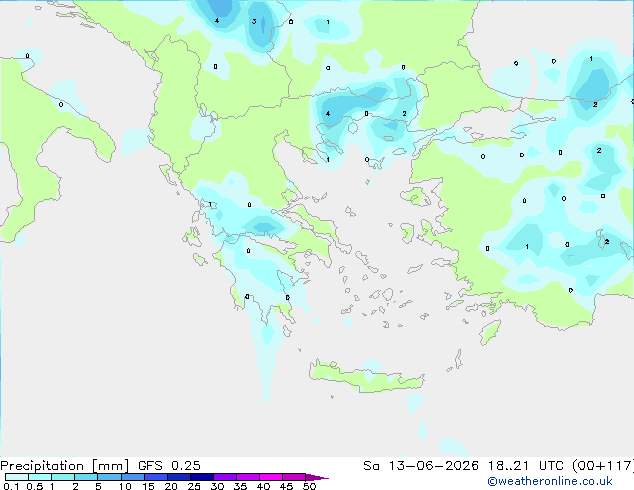Select the 25–30 mm legend swatch
The width and height of the screenshot is (634, 490).
point(202,477)
